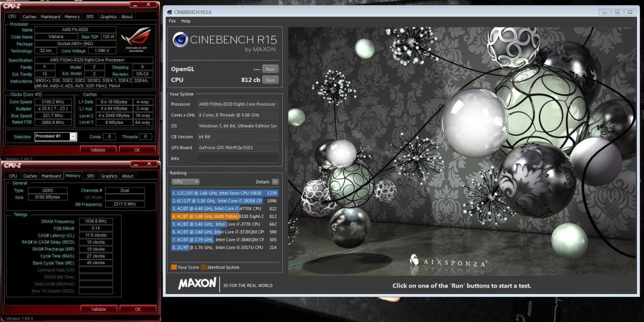Click OK in the lower CPU-Z window
Viewport: 644px width, 322px height.
pos(138,309)
